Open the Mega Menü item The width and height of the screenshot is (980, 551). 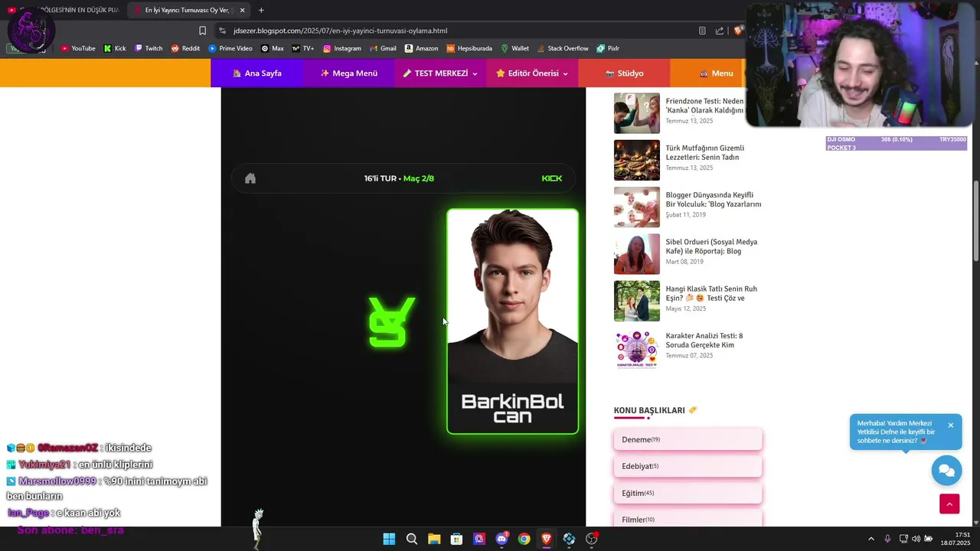pyautogui.click(x=349, y=73)
